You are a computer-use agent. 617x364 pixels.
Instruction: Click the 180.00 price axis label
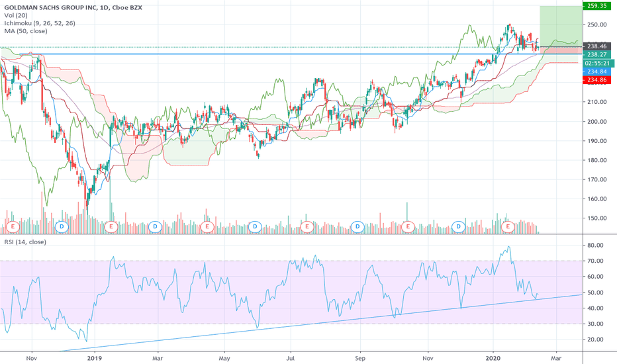[596, 160]
